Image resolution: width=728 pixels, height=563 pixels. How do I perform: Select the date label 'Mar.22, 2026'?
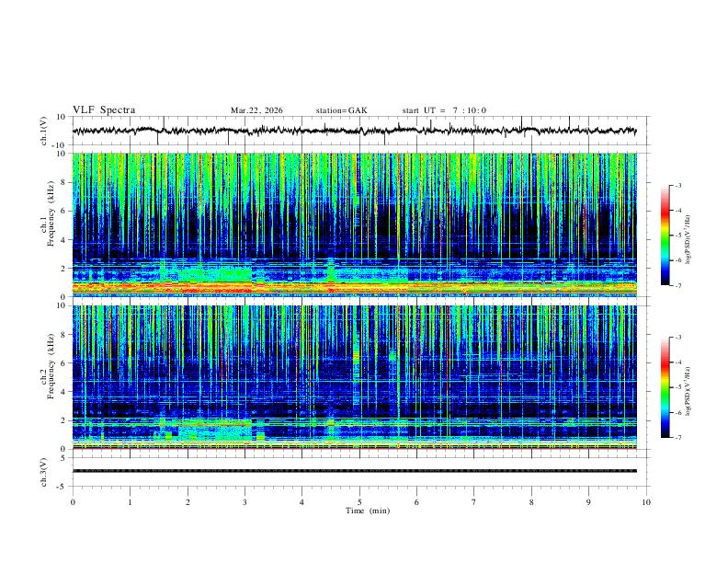point(256,110)
